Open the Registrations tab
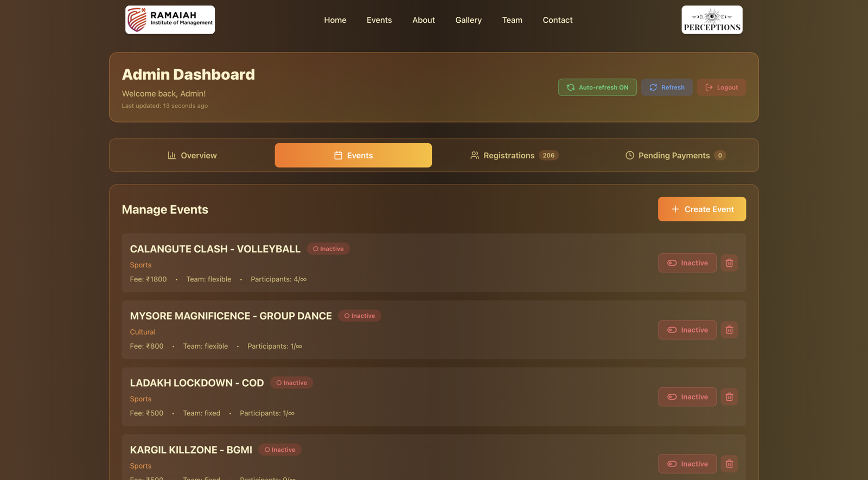This screenshot has height=480, width=868. click(514, 156)
